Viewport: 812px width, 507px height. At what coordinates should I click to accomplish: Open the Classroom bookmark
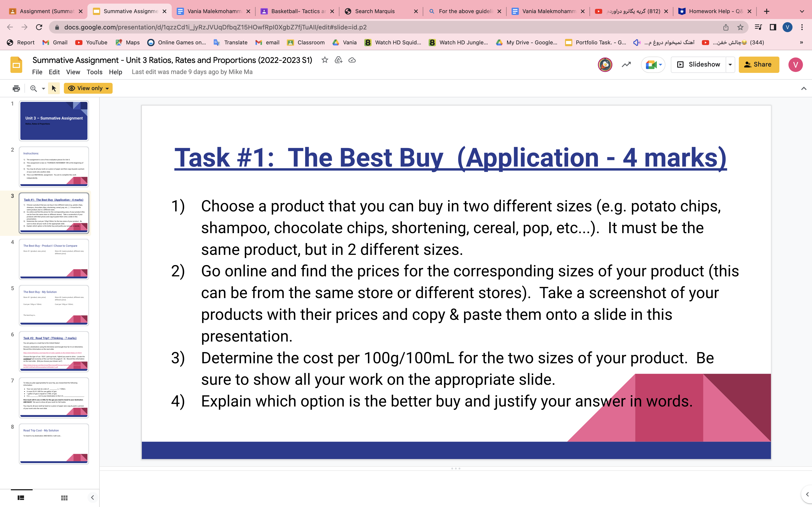[306, 42]
